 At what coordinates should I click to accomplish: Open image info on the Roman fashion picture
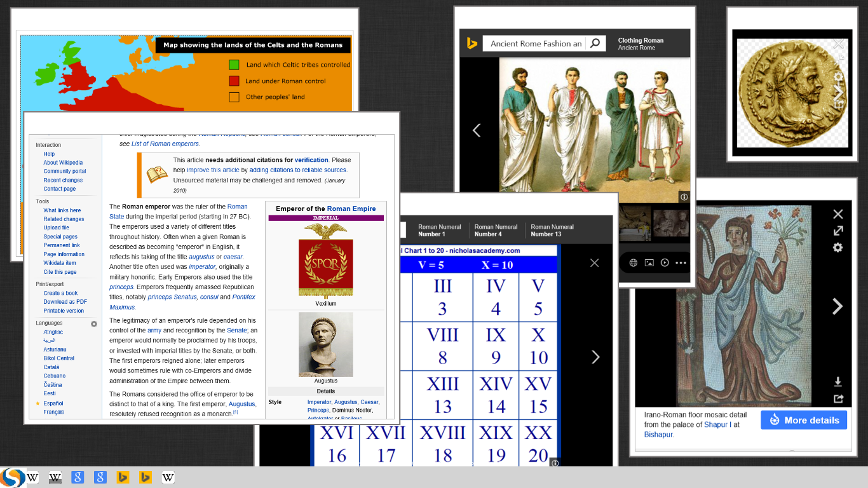coord(684,197)
